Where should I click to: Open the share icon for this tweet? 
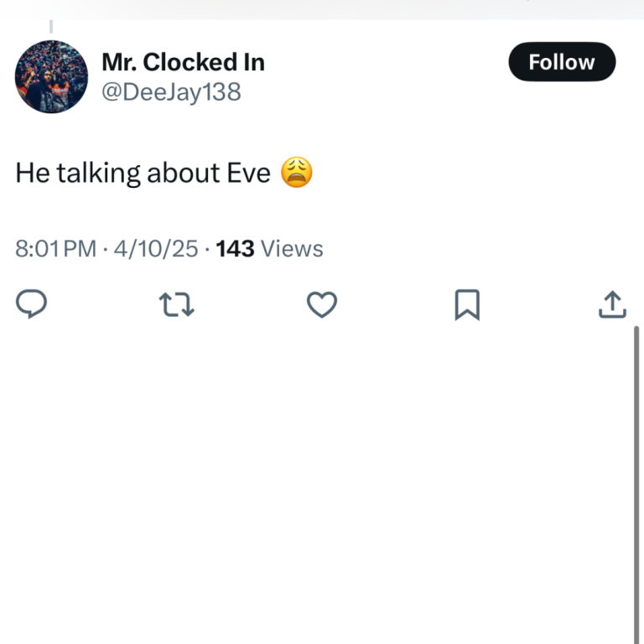[612, 304]
